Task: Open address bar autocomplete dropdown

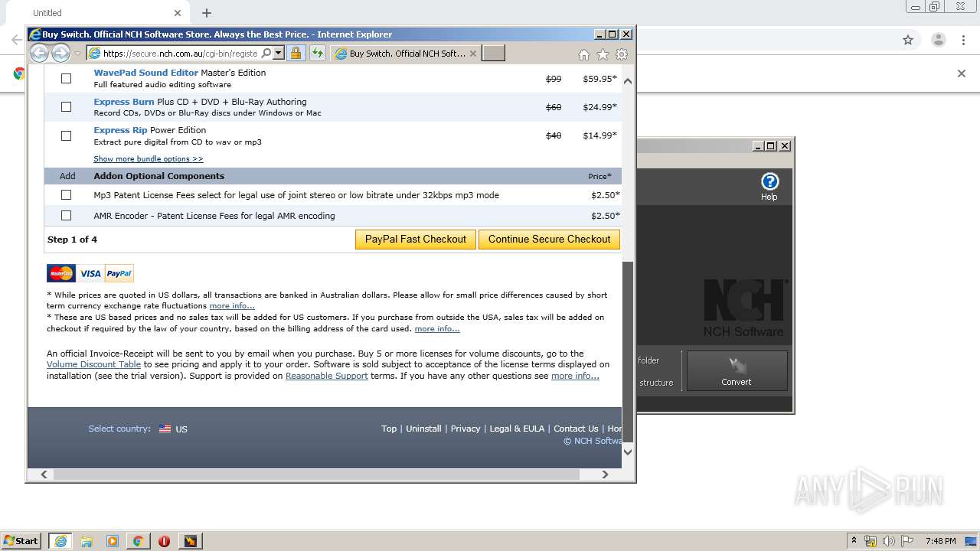Action: (279, 54)
